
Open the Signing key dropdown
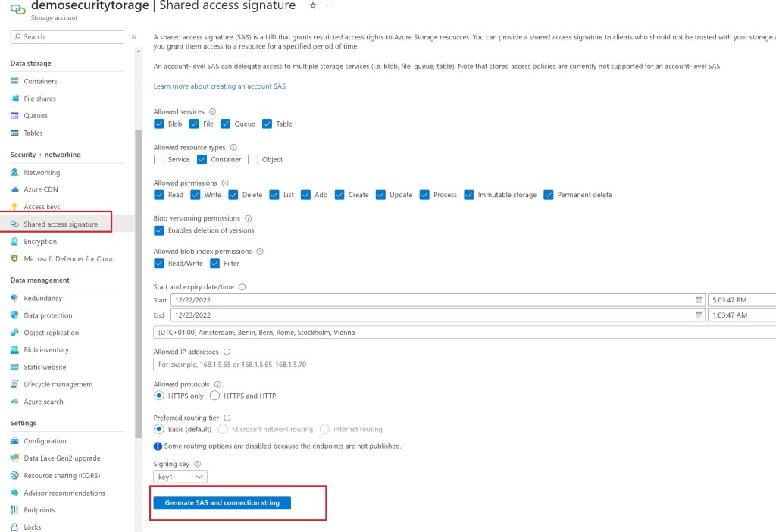180,477
